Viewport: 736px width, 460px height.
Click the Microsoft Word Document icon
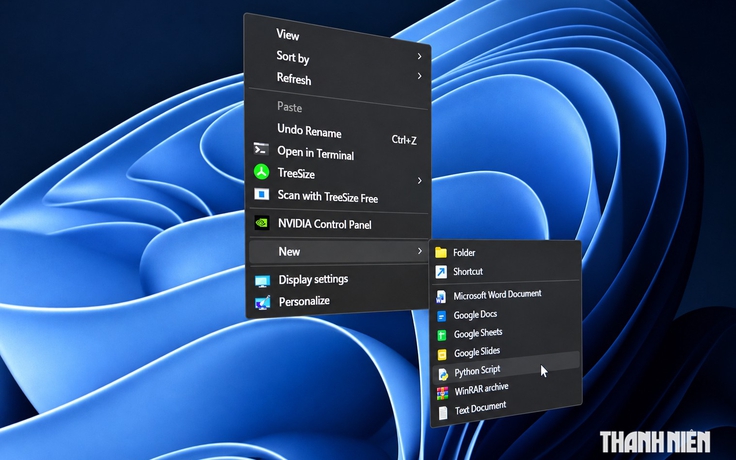point(441,297)
